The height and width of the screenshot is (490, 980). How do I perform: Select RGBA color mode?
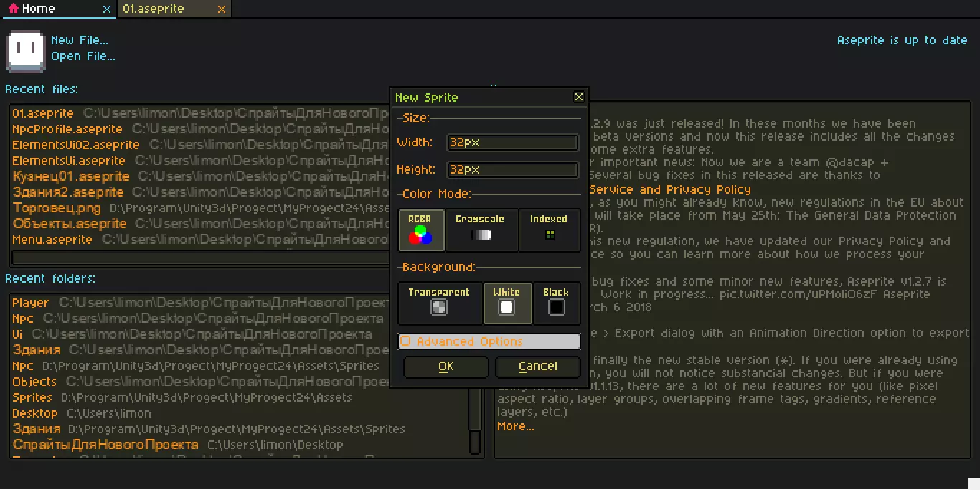click(422, 230)
